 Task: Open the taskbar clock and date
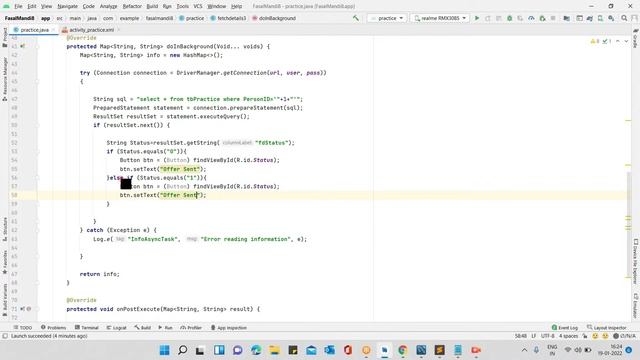pyautogui.click(x=609, y=350)
